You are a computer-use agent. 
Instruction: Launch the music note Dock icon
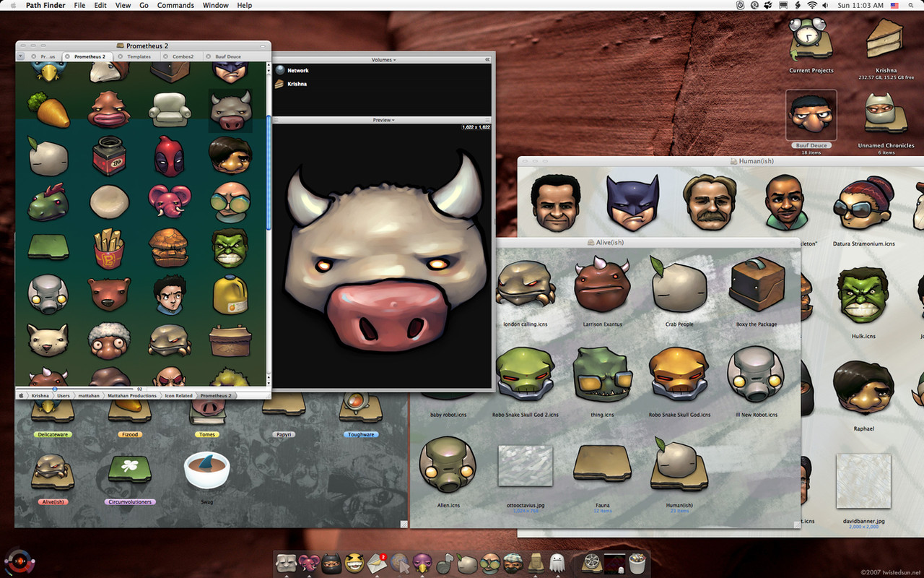click(x=445, y=564)
